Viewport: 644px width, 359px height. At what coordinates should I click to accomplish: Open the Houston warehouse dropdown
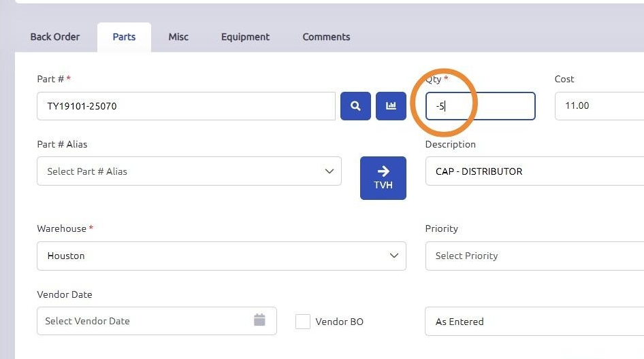click(221, 256)
